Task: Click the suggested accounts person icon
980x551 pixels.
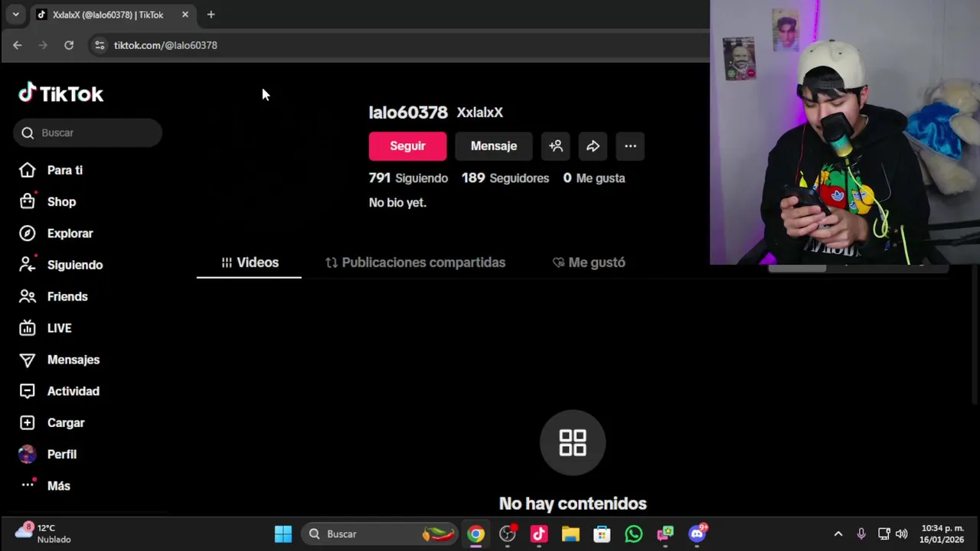Action: tap(556, 146)
